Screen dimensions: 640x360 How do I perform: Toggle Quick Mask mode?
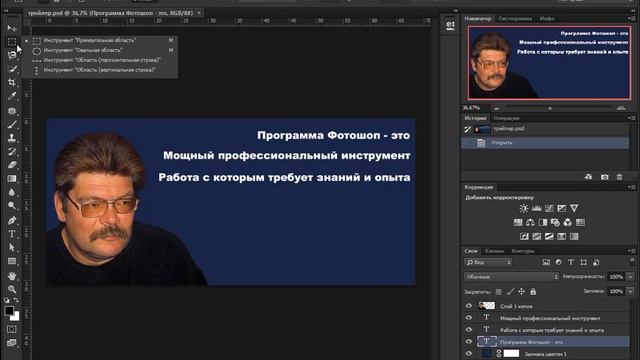[x=12, y=329]
